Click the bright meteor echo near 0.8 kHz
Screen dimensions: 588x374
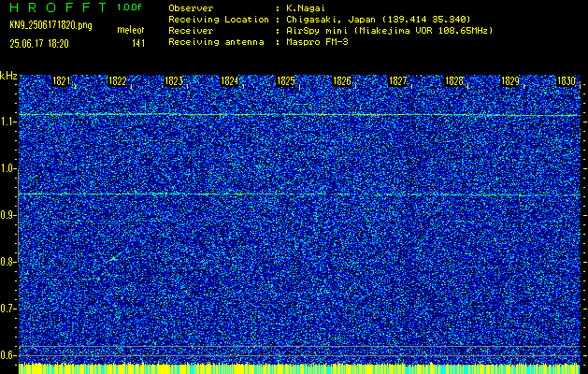(x=115, y=258)
